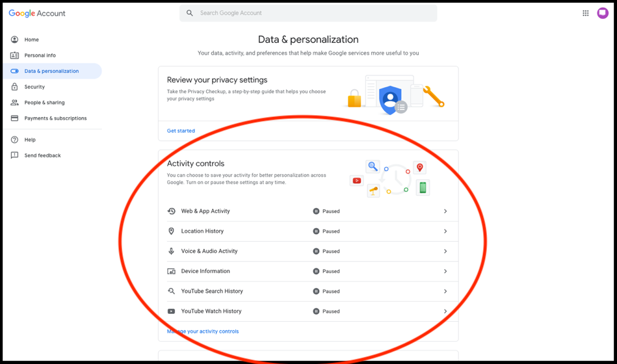617x364 pixels.
Task: Click the Search Google Account field
Action: 308,13
